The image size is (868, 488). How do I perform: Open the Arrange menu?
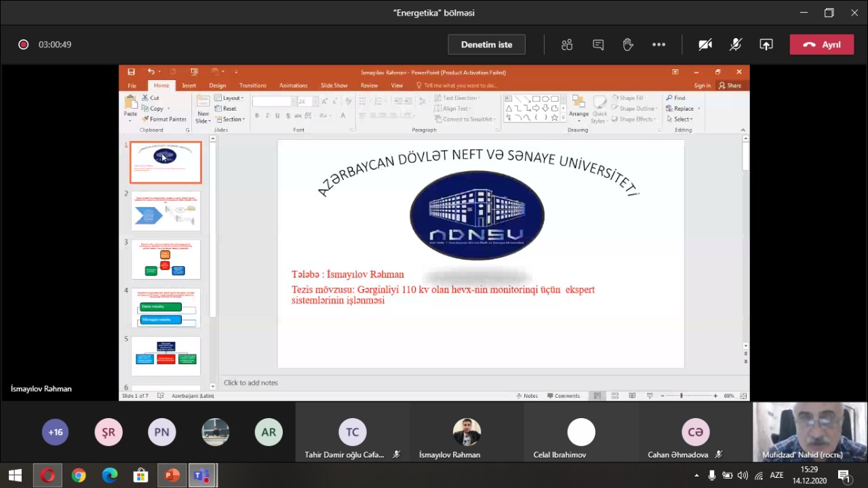[578, 109]
